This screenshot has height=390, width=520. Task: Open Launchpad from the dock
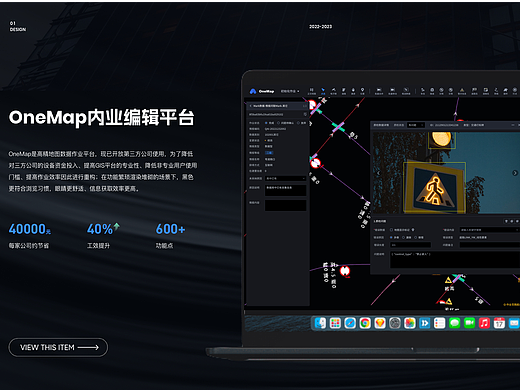335,323
